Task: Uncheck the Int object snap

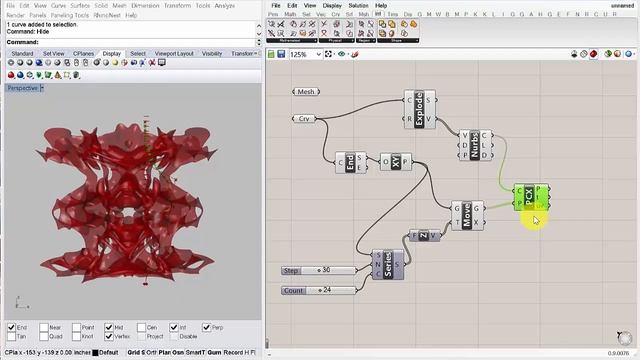Action: 174,327
